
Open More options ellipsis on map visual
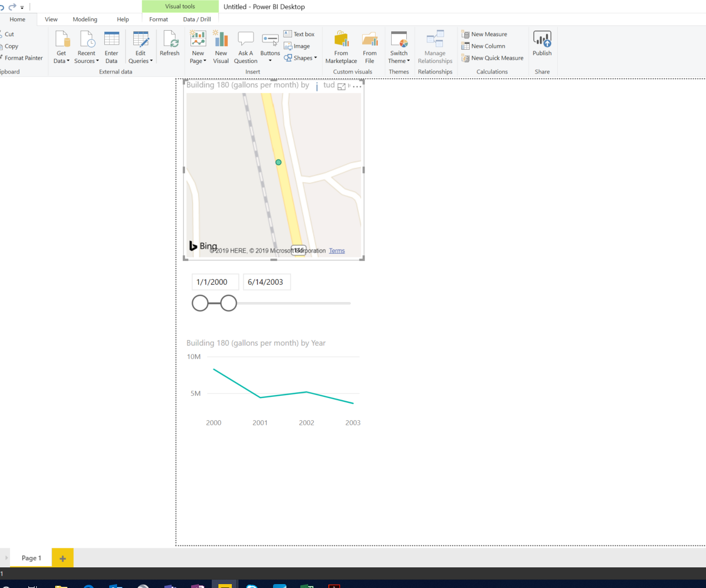click(357, 86)
